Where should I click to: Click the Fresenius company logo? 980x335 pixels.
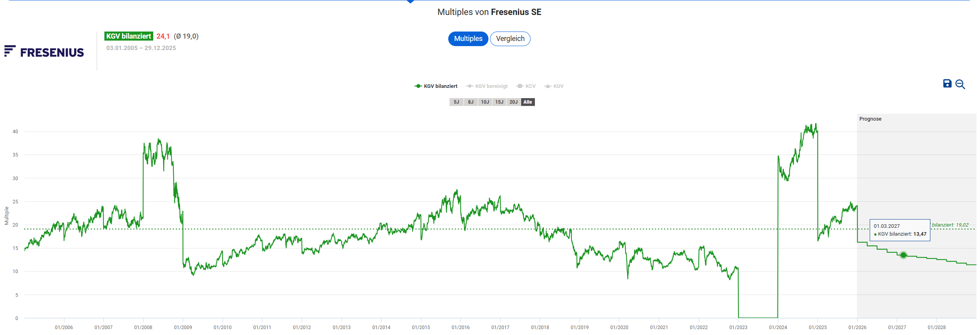tap(44, 52)
